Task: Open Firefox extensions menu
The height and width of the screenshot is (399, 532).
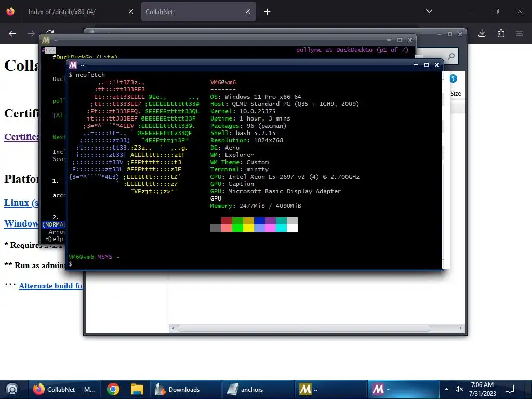Action: (x=501, y=33)
